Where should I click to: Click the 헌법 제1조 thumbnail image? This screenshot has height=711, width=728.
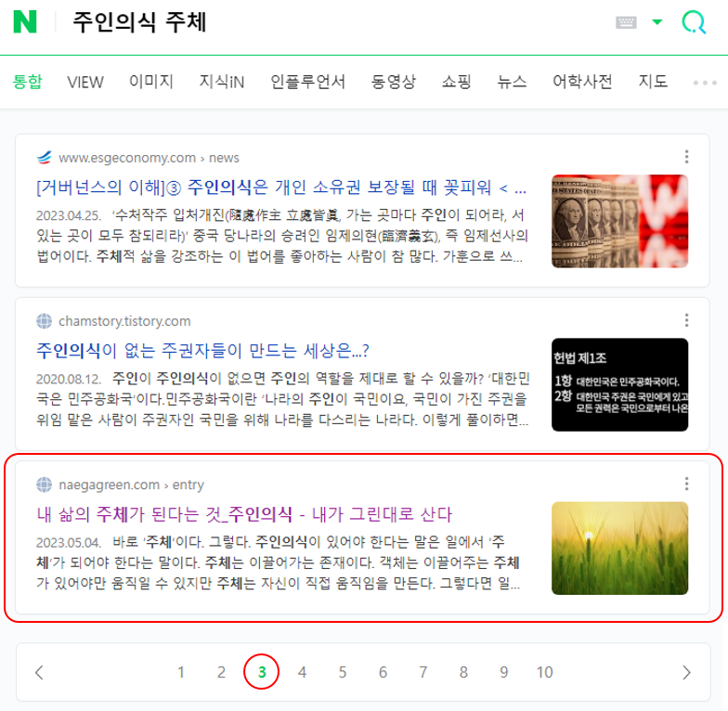pyautogui.click(x=620, y=384)
